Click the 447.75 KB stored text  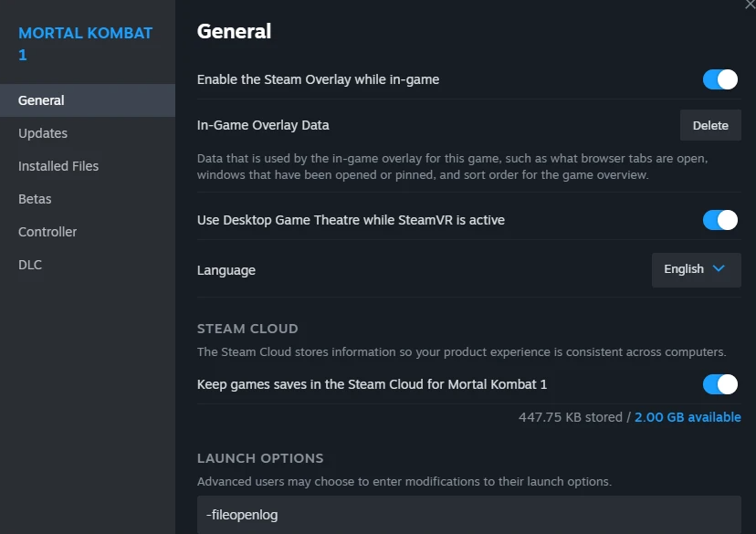tap(571, 417)
